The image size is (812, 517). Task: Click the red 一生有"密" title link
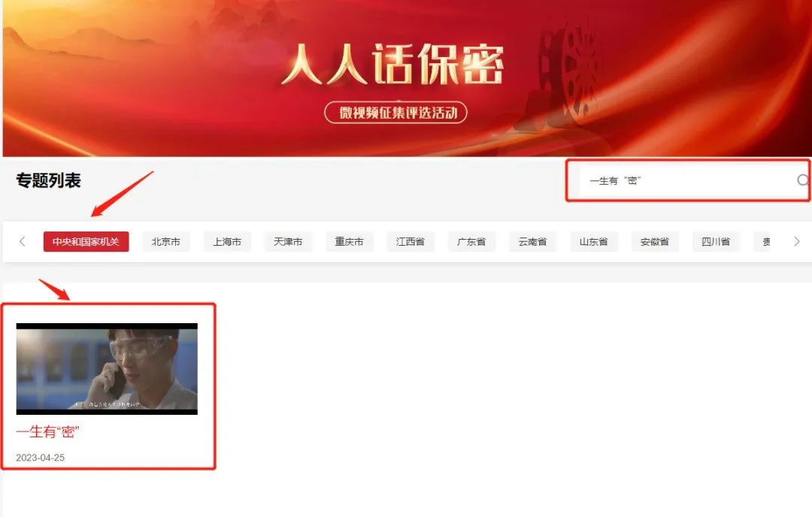(47, 431)
